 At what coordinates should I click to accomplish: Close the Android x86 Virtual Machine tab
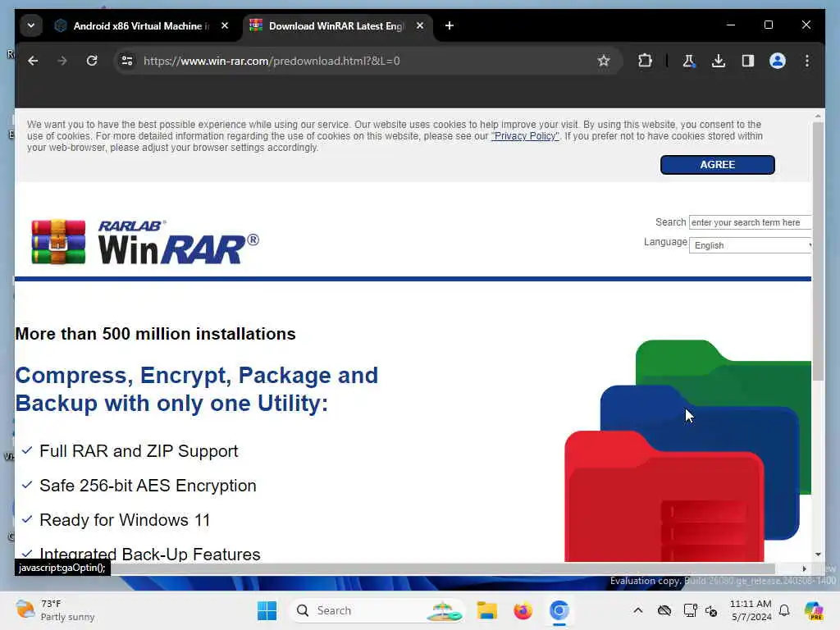225,25
